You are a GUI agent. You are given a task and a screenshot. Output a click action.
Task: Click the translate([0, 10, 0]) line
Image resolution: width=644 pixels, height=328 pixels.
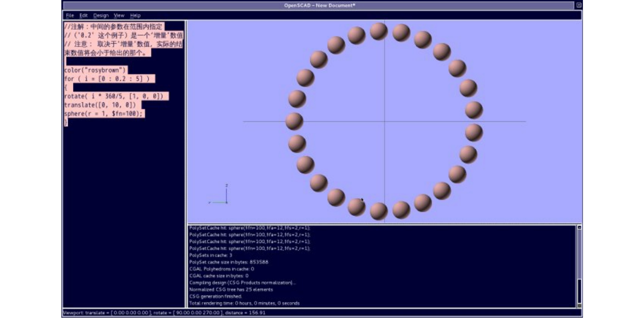(x=100, y=105)
